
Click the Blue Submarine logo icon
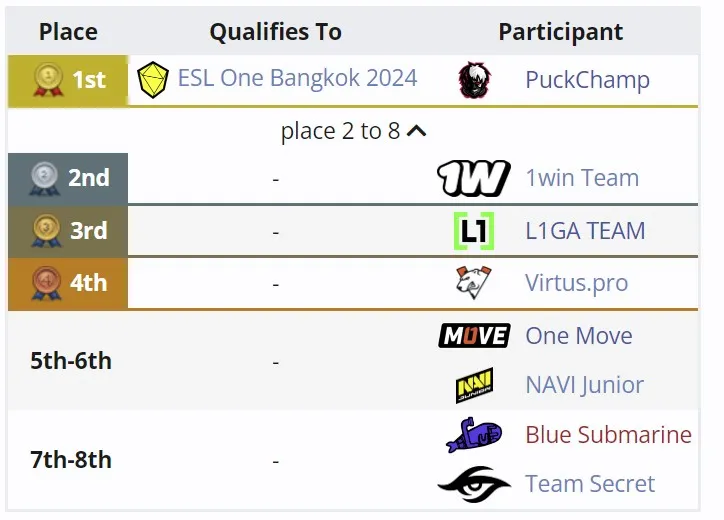pos(474,435)
